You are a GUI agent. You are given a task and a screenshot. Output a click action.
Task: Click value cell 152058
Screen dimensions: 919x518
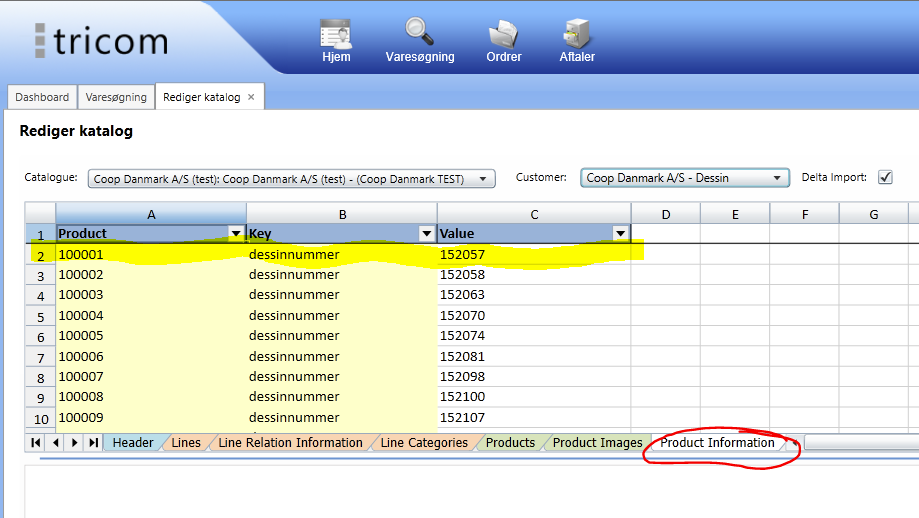point(534,275)
